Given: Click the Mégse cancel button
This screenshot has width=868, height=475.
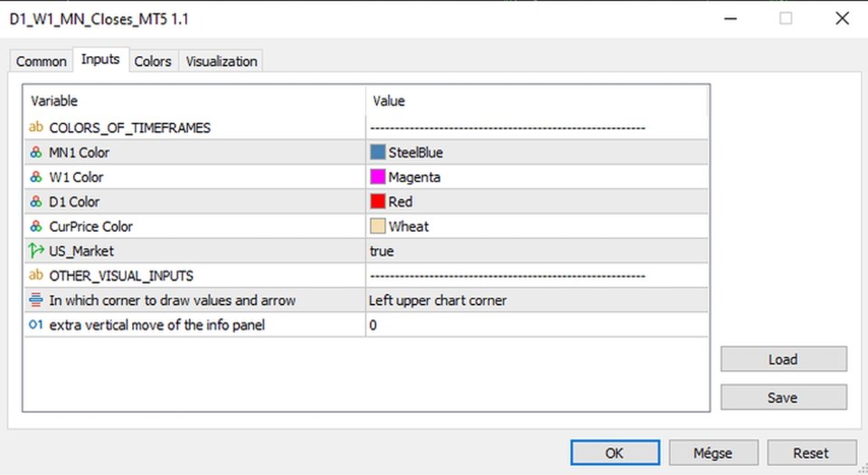Looking at the screenshot, I should coord(713,453).
